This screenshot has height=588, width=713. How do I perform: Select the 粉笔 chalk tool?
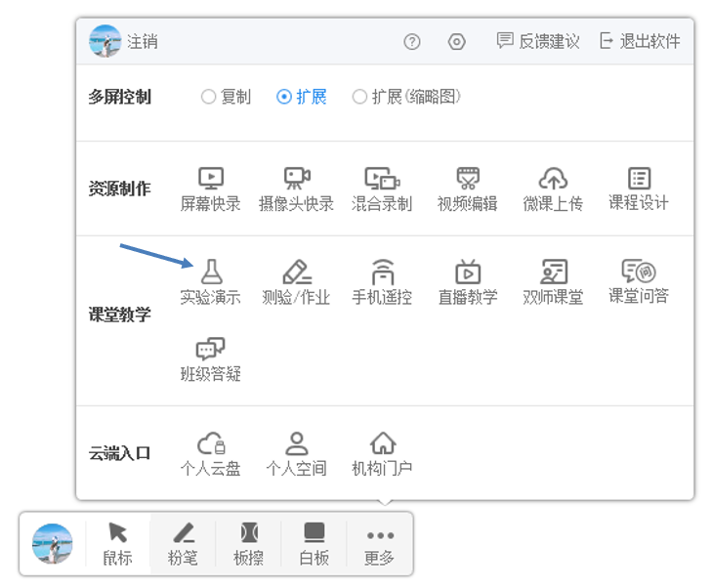(183, 544)
